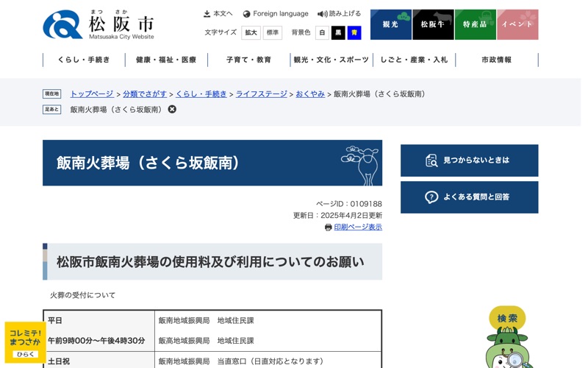Start read-aloud with 読み上げる
Screen dimensions: 588x368
(345, 13)
